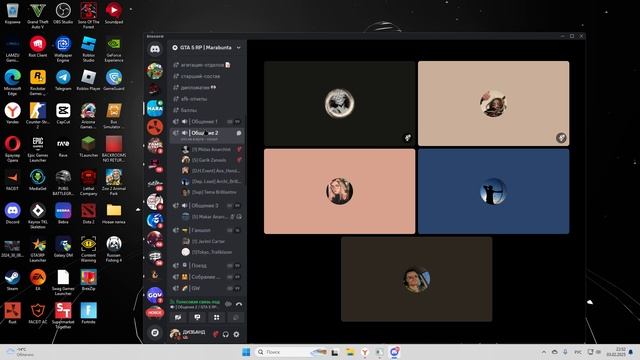The image size is (640, 360).
Task: Open CapCut desktop shortcut
Action: click(63, 113)
